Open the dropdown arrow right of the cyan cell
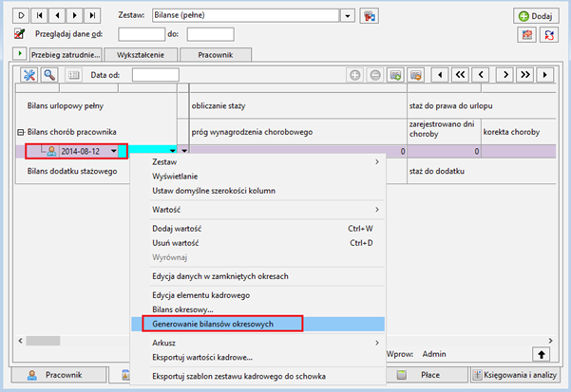This screenshot has height=392, width=571. (x=184, y=151)
